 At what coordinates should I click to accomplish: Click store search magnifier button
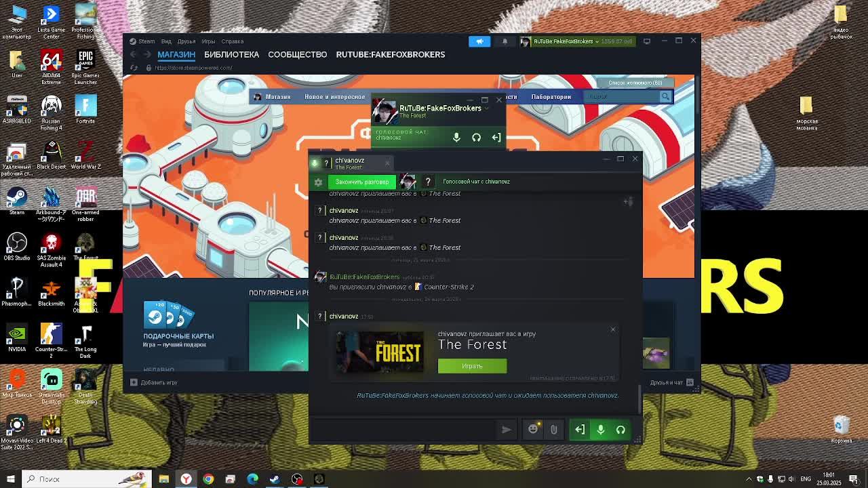click(665, 96)
